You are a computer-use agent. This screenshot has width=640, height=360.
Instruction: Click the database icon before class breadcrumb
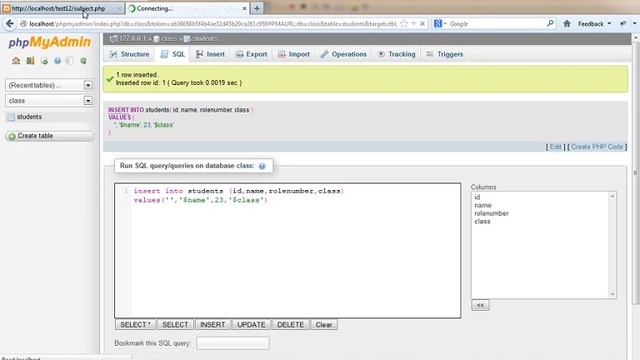(156, 39)
